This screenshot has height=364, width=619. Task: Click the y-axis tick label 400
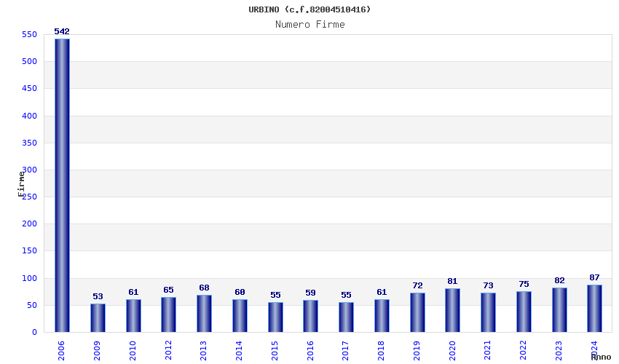(x=30, y=116)
